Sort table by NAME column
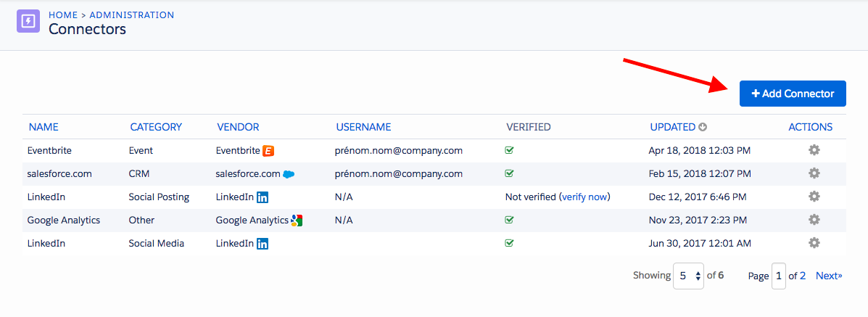Screen dimensions: 868x317 [44, 127]
